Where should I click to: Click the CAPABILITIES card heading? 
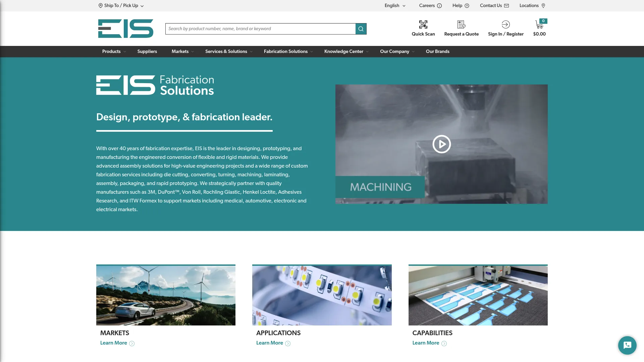(x=432, y=333)
